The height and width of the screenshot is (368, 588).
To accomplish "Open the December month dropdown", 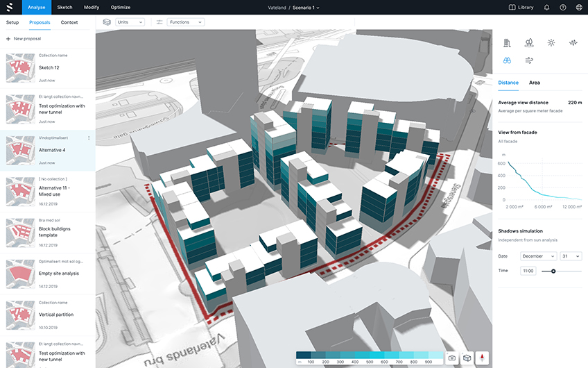I will point(539,256).
